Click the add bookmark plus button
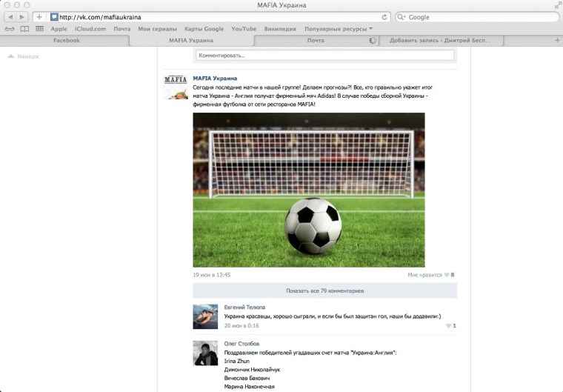 39,17
